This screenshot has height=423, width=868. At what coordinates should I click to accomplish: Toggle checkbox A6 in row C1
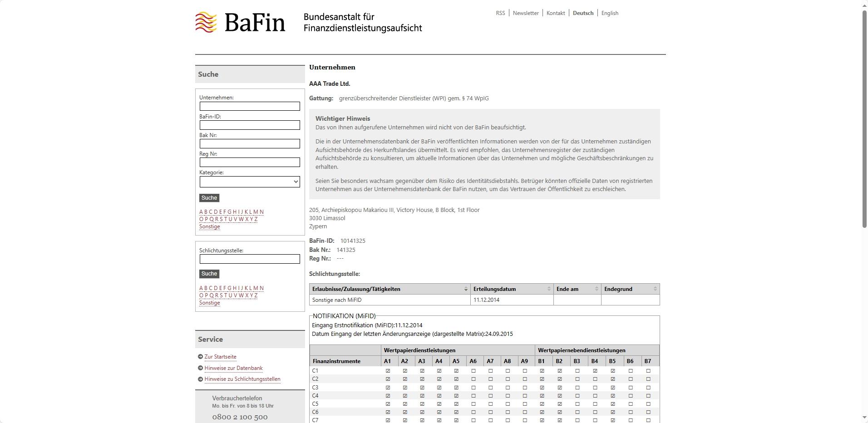point(473,371)
